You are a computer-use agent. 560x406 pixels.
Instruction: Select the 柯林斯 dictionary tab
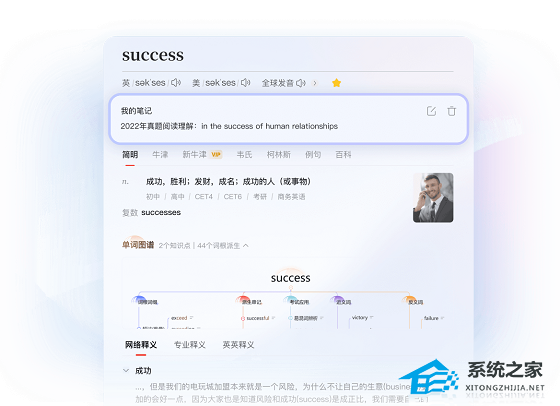(279, 155)
